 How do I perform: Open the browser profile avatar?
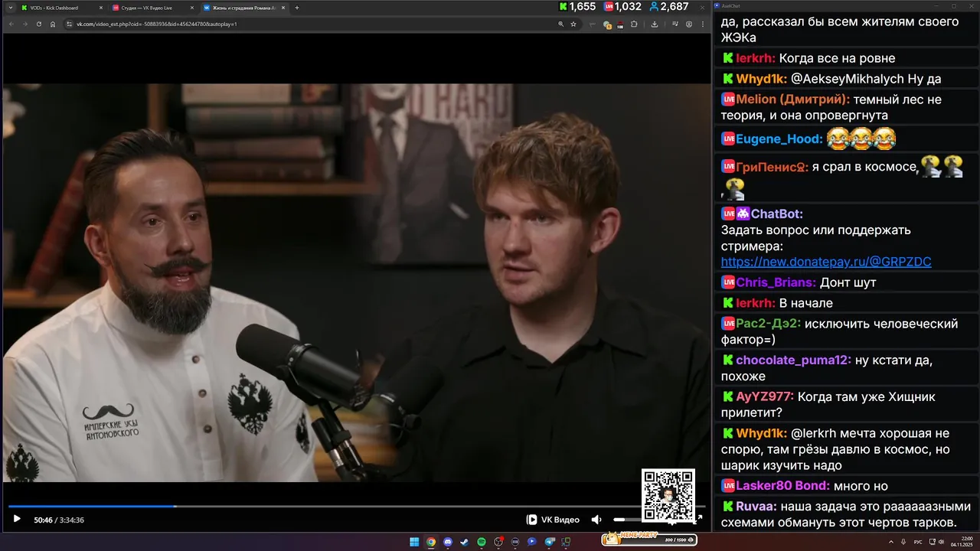tap(689, 24)
